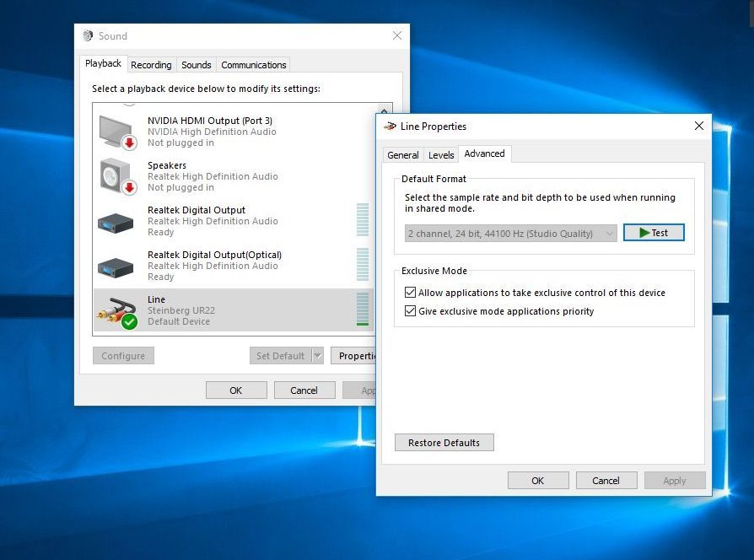The image size is (754, 560).
Task: Close the Line Properties dialog
Action: pyautogui.click(x=699, y=126)
